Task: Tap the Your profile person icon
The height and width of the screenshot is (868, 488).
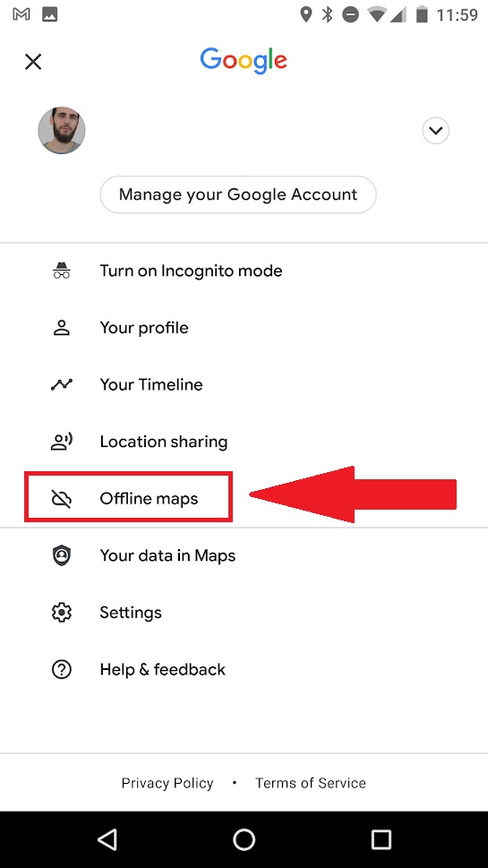Action: pos(62,328)
